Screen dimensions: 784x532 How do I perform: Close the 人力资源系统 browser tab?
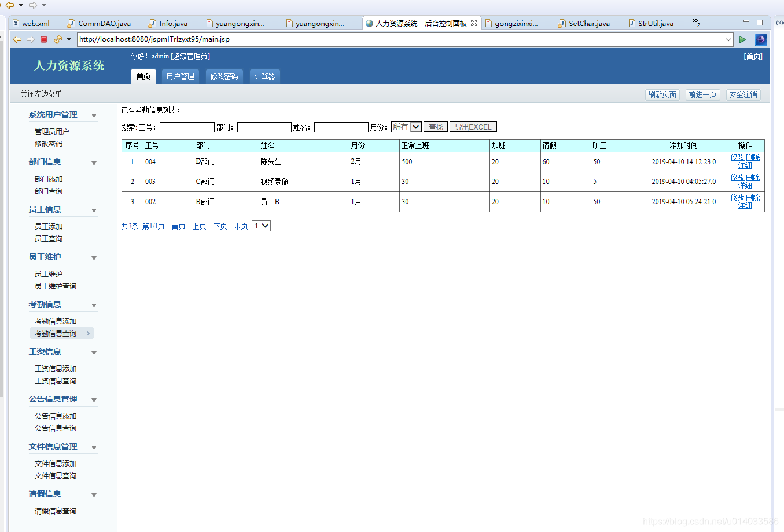coord(474,23)
